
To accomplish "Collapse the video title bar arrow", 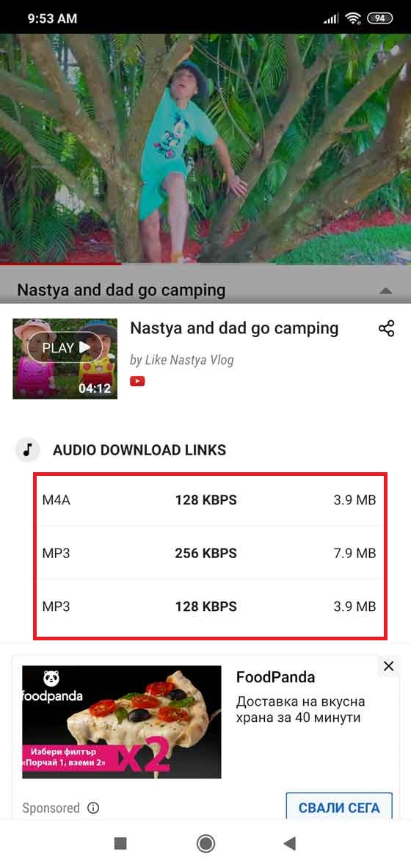I will [386, 291].
